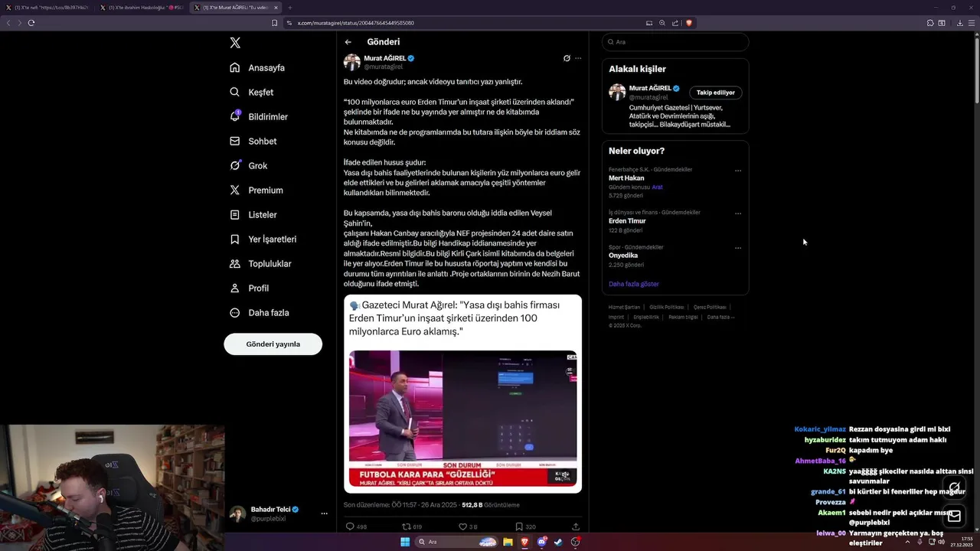The width and height of the screenshot is (980, 551).
Task: Open more options for Erden Timur trend
Action: click(738, 214)
